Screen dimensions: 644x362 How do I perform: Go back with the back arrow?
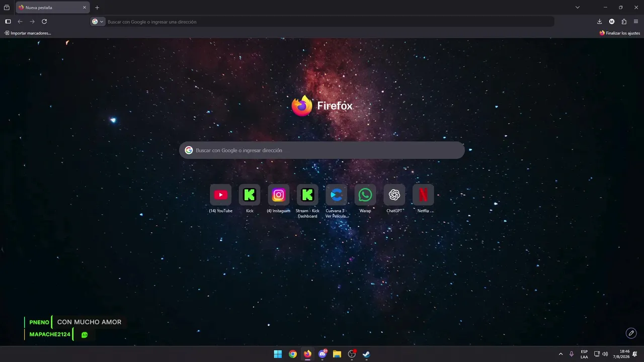(20, 22)
